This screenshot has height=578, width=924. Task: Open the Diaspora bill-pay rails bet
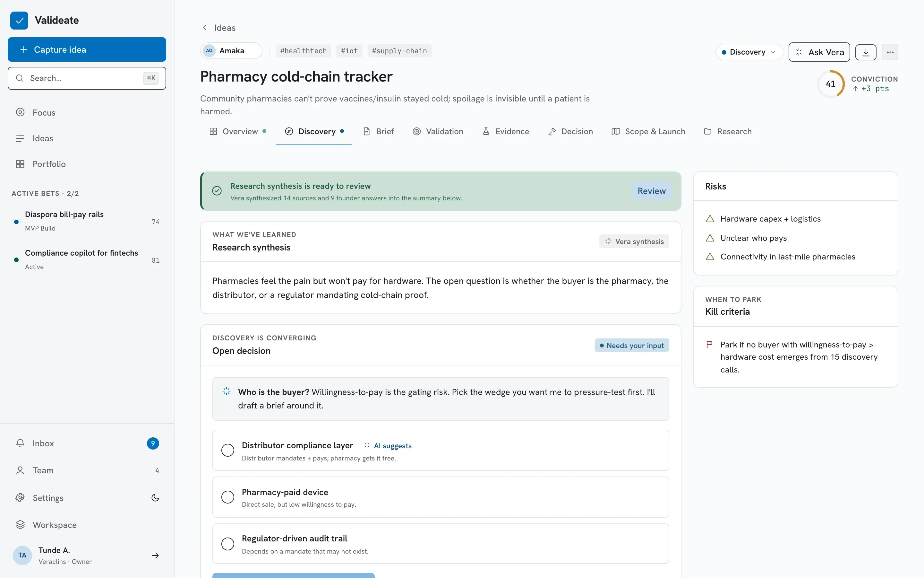87,221
